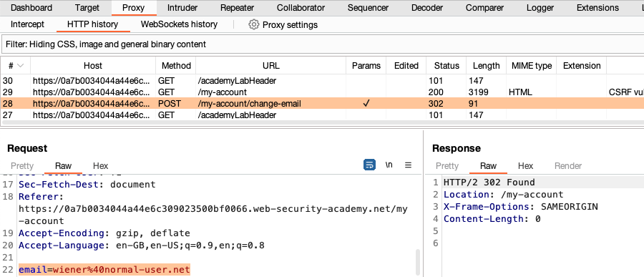Open the Proxy settings gear icon

click(x=254, y=24)
